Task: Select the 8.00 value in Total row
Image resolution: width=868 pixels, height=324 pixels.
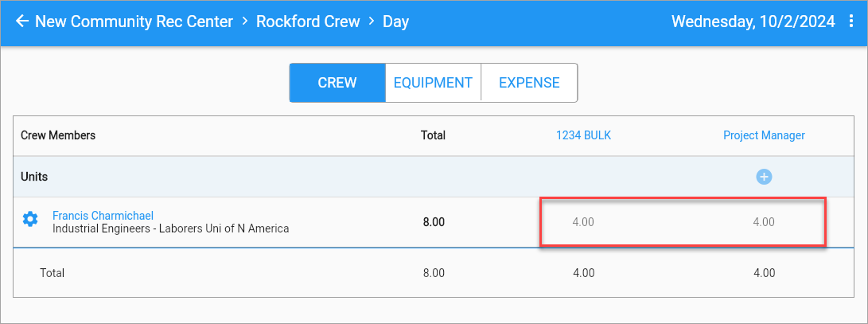Action: 434,272
